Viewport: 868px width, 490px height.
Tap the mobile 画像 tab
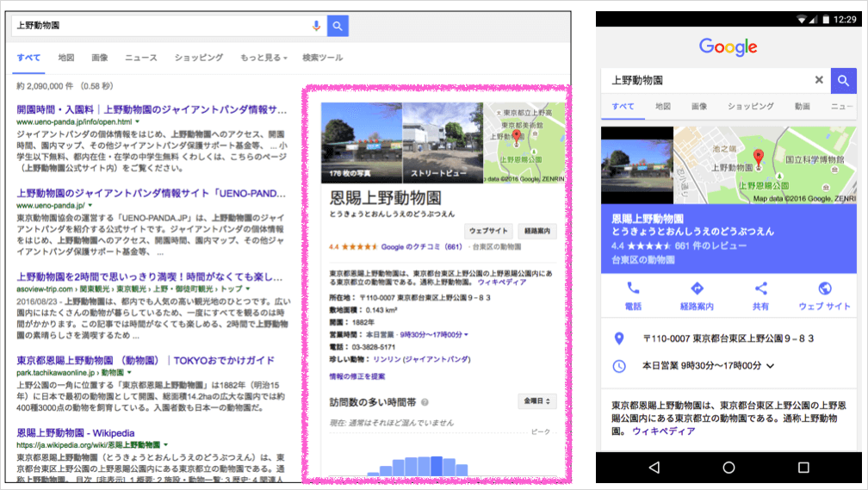(699, 106)
